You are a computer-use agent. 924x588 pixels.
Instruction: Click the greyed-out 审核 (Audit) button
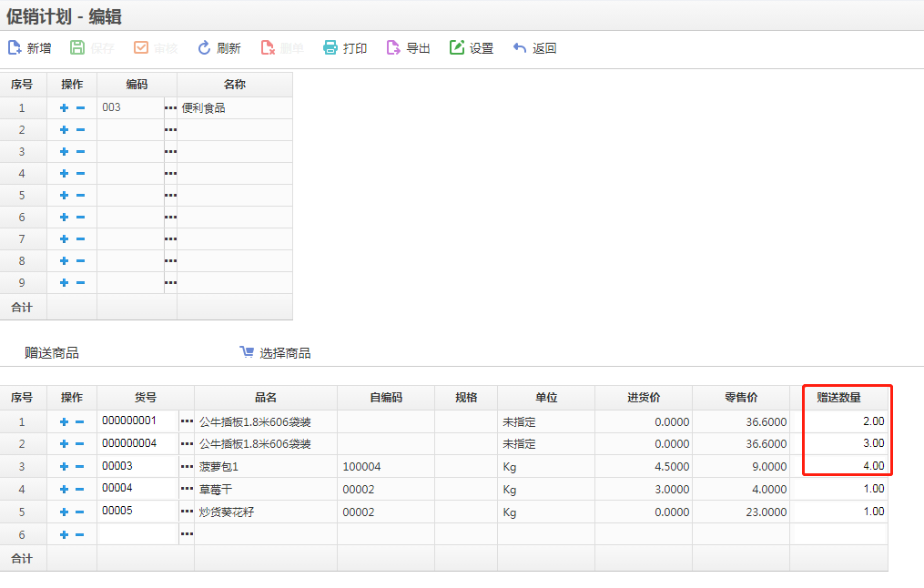(x=156, y=47)
